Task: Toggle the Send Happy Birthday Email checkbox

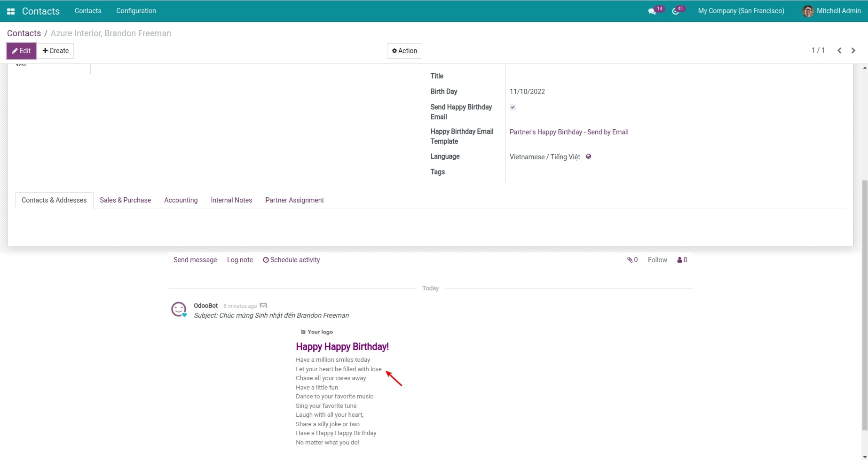Action: tap(513, 108)
